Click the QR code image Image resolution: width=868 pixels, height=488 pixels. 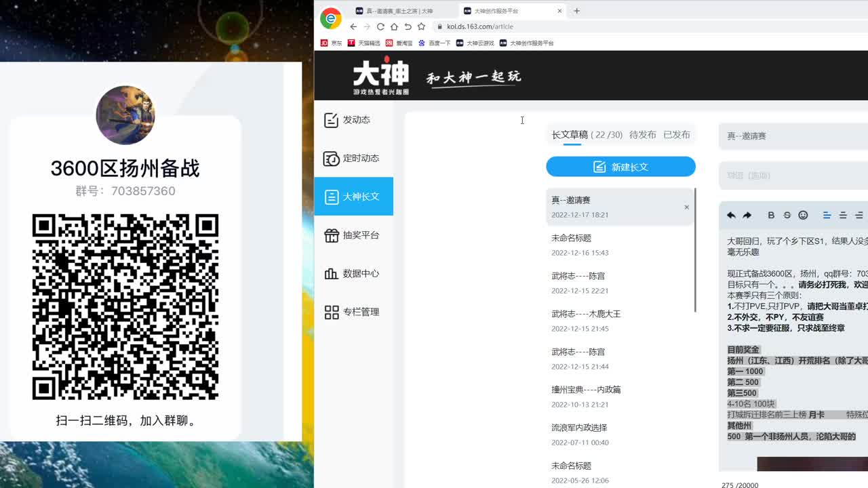coord(125,307)
